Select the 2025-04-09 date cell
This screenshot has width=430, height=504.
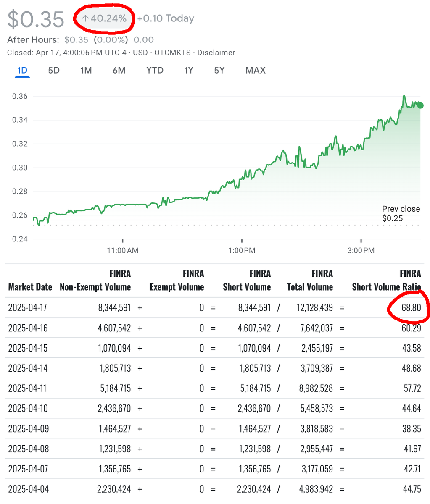pyautogui.click(x=28, y=429)
